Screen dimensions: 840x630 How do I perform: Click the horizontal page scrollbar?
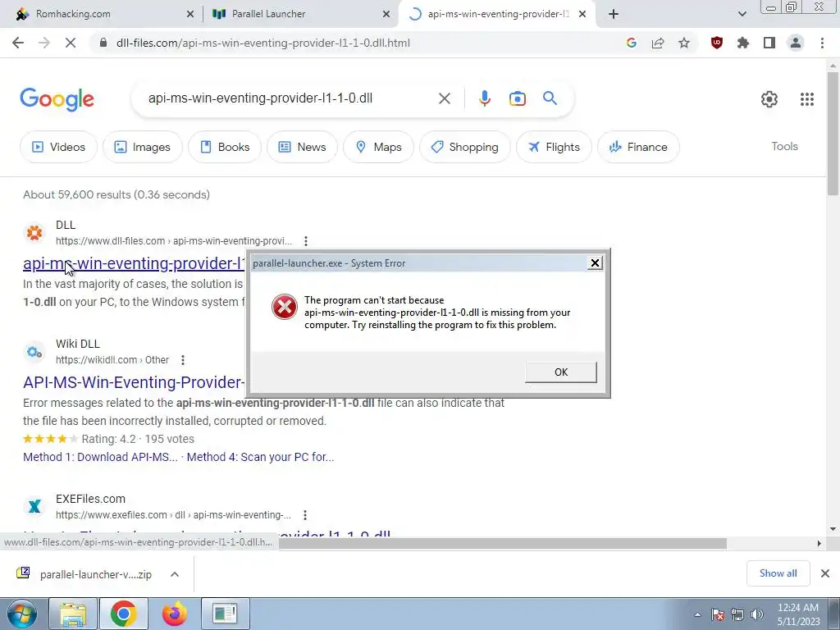coord(503,543)
